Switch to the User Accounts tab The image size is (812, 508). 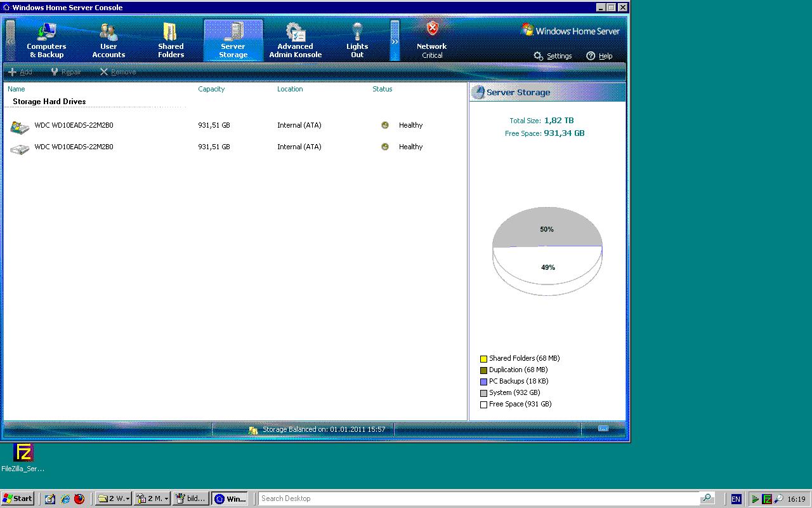[x=108, y=41]
